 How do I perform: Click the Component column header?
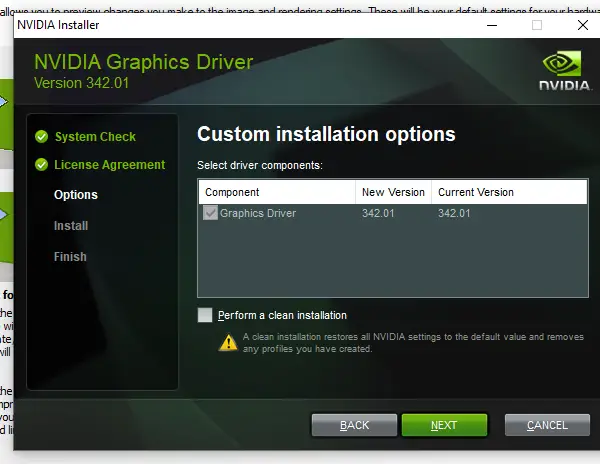click(277, 192)
